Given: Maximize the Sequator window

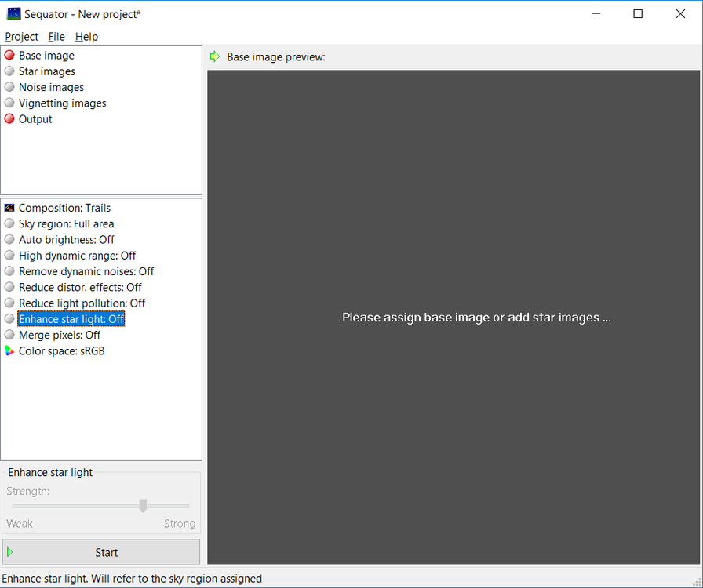Looking at the screenshot, I should point(638,14).
